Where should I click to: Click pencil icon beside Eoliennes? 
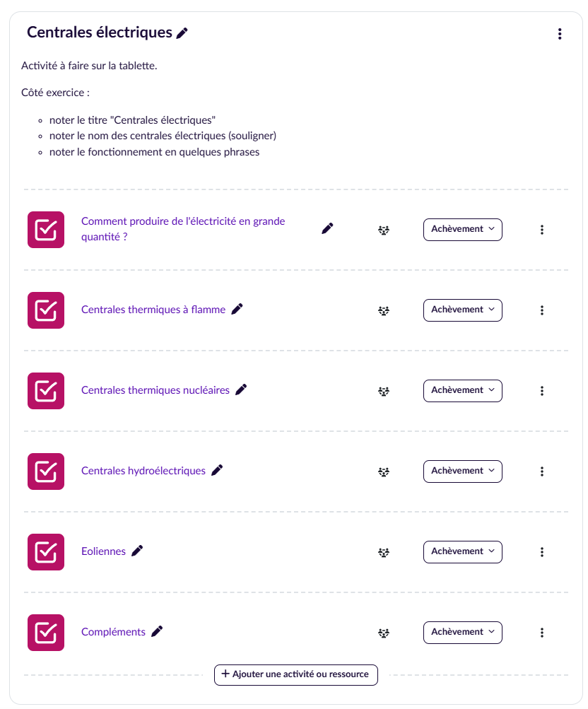tap(137, 551)
